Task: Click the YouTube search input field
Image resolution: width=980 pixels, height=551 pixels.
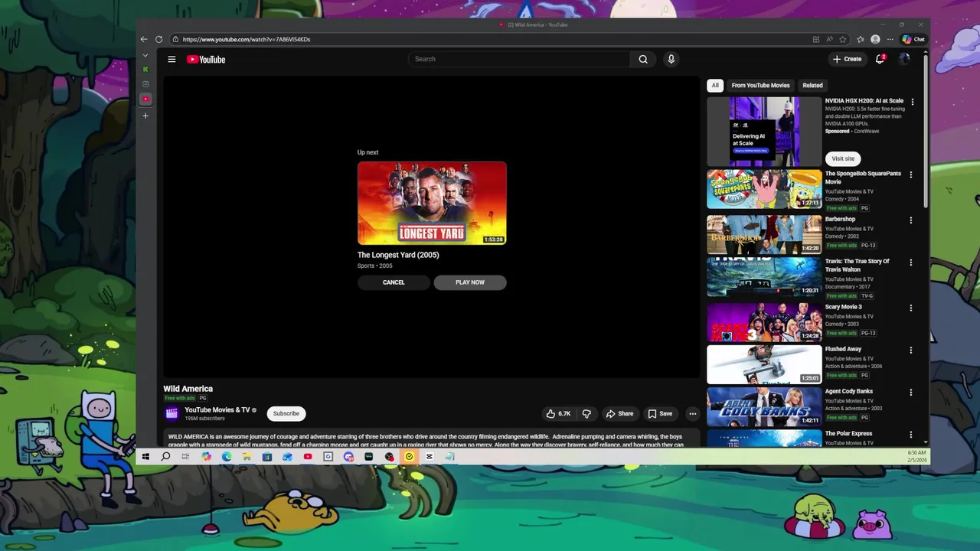Action: (521, 59)
